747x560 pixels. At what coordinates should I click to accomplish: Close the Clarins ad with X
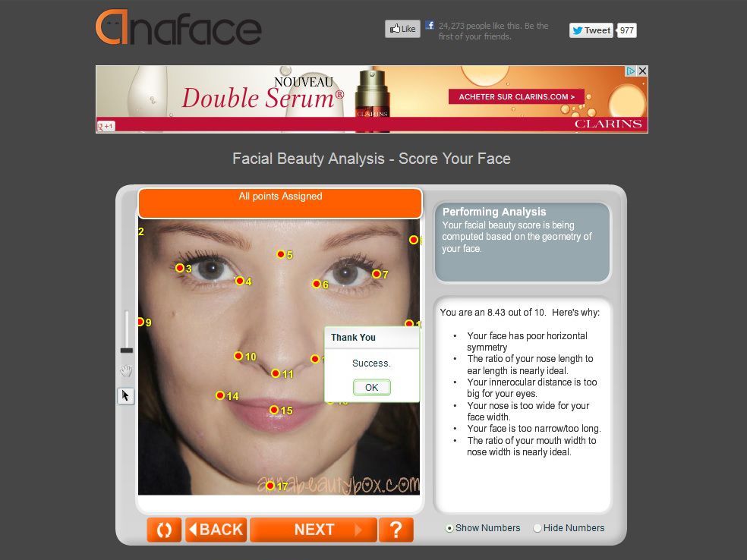click(x=642, y=71)
